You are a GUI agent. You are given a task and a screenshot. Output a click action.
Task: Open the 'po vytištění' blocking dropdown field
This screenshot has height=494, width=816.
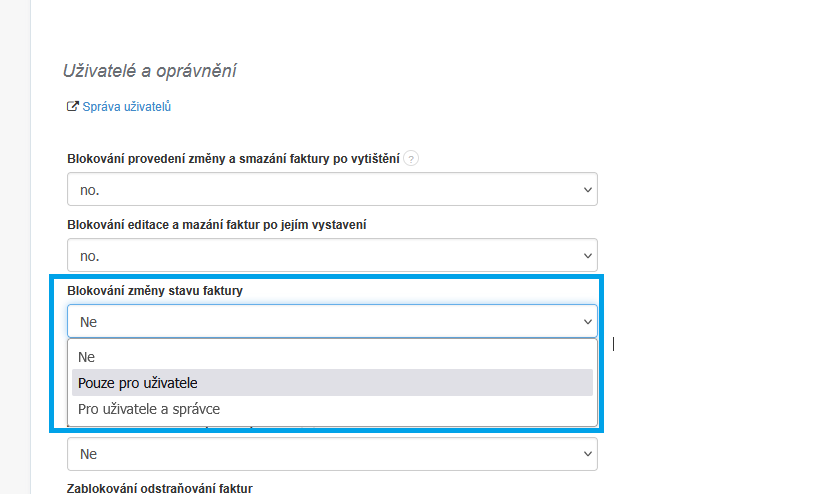332,189
